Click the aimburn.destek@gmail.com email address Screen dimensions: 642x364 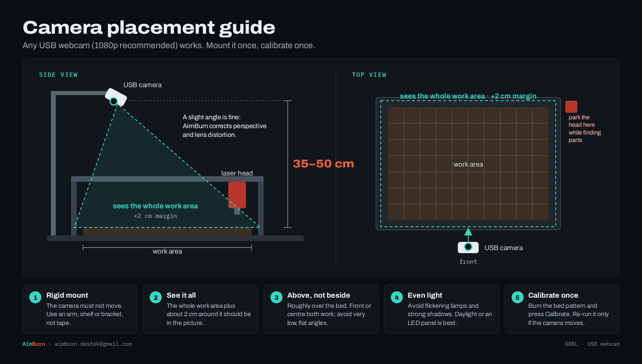pos(93,344)
